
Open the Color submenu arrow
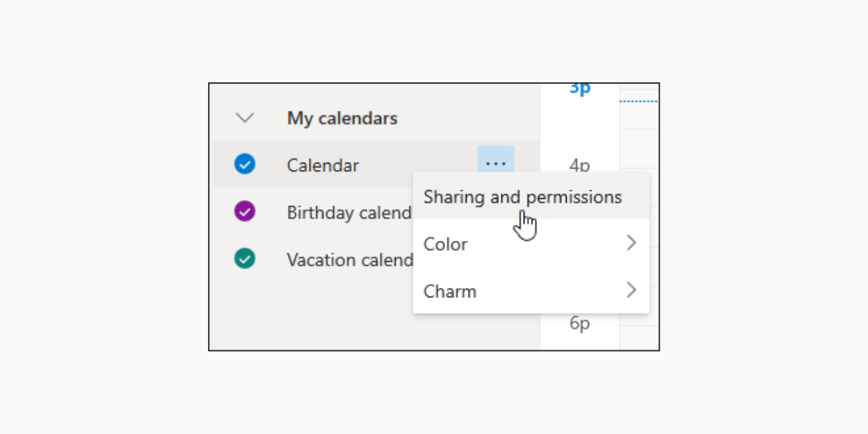coord(631,243)
